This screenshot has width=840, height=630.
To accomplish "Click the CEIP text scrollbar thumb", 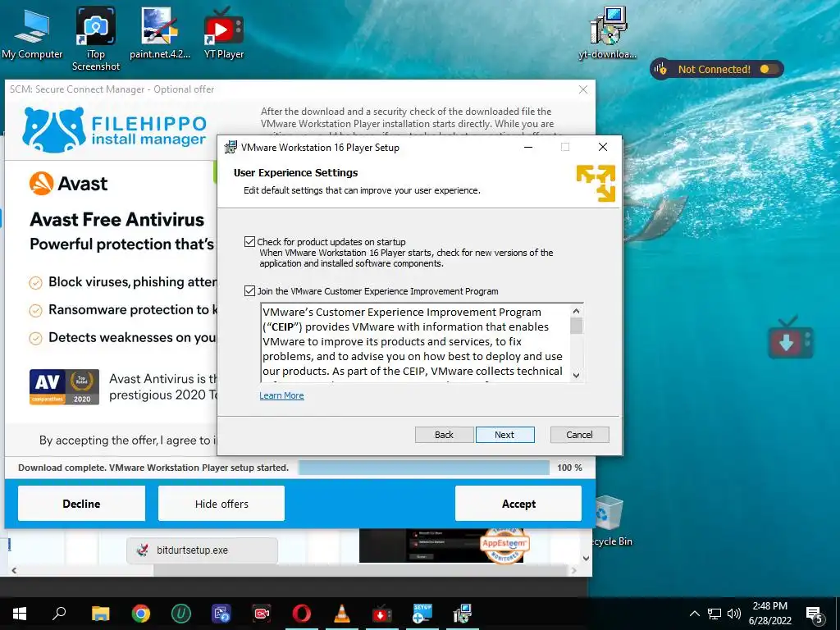I will coord(576,325).
